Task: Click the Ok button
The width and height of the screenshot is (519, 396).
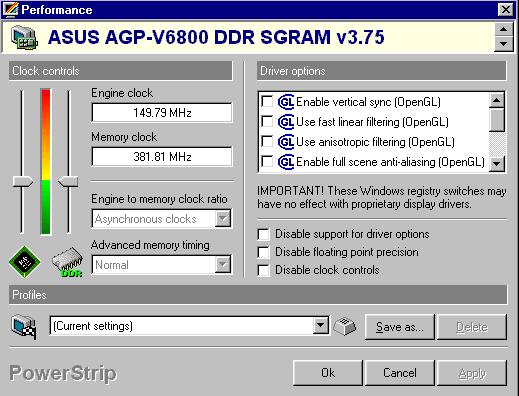Action: coord(328,373)
